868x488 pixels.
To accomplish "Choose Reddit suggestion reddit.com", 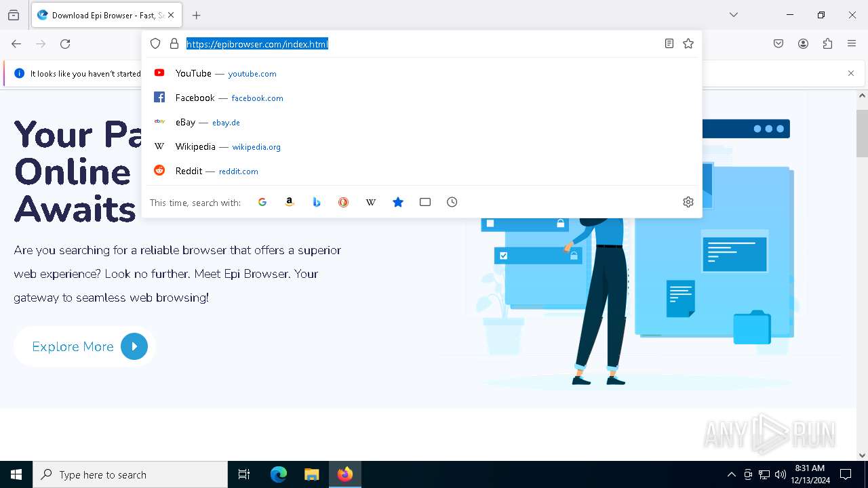I will pos(422,171).
